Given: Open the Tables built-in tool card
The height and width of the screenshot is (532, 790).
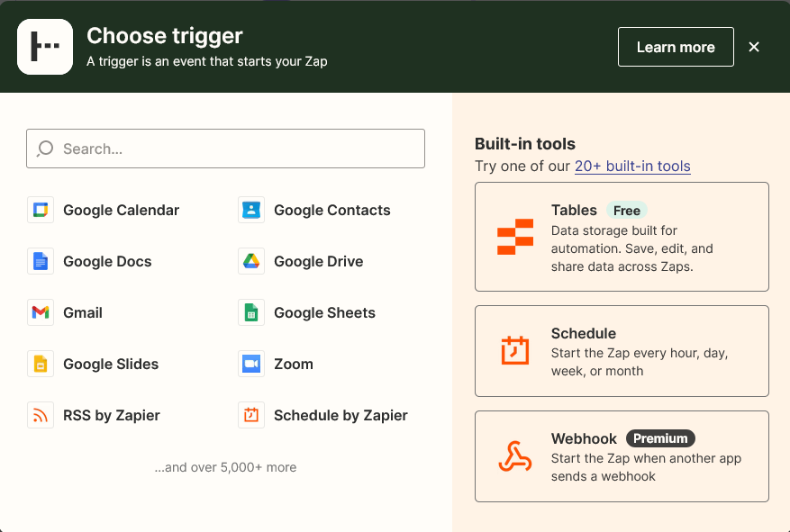Looking at the screenshot, I should (x=622, y=237).
